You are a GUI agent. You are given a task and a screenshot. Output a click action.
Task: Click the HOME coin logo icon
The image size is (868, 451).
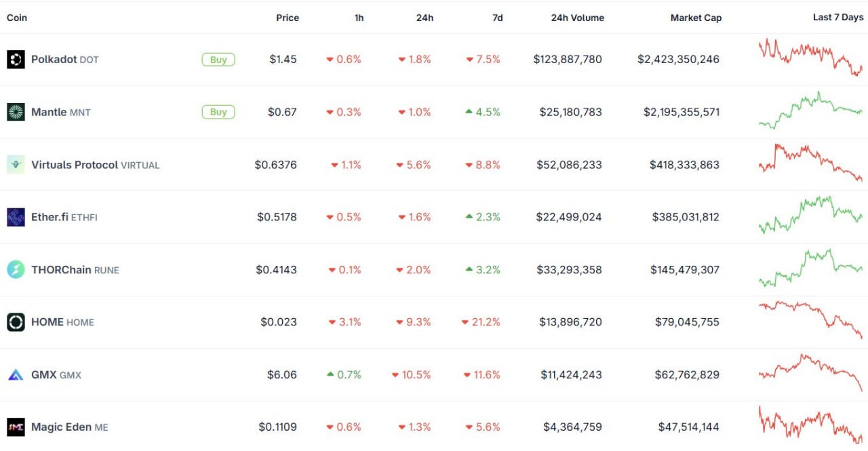[16, 322]
